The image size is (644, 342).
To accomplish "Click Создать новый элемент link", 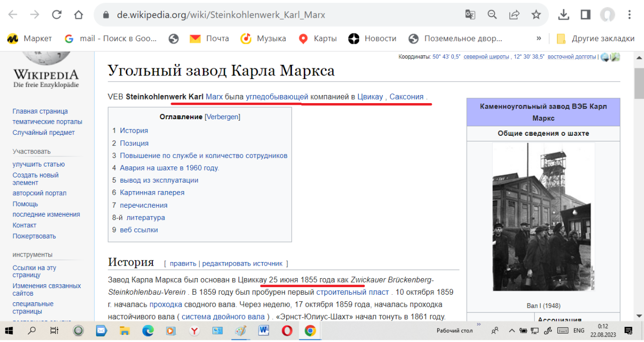I will [36, 179].
